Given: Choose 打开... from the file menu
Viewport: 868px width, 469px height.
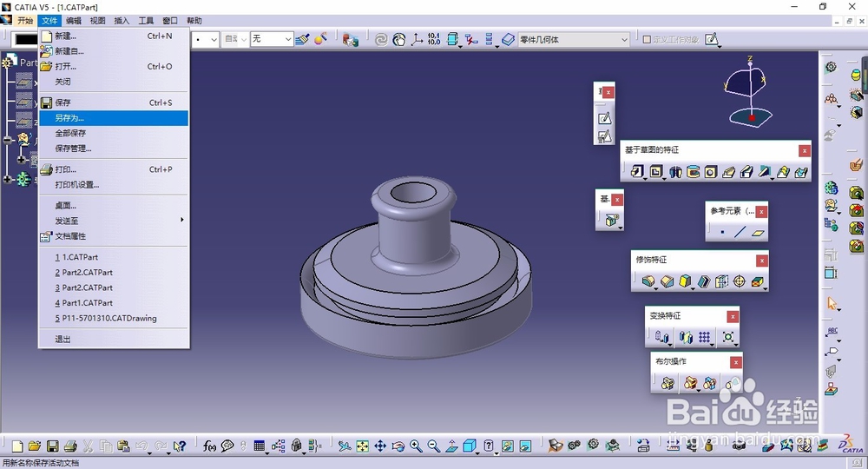Looking at the screenshot, I should point(114,67).
